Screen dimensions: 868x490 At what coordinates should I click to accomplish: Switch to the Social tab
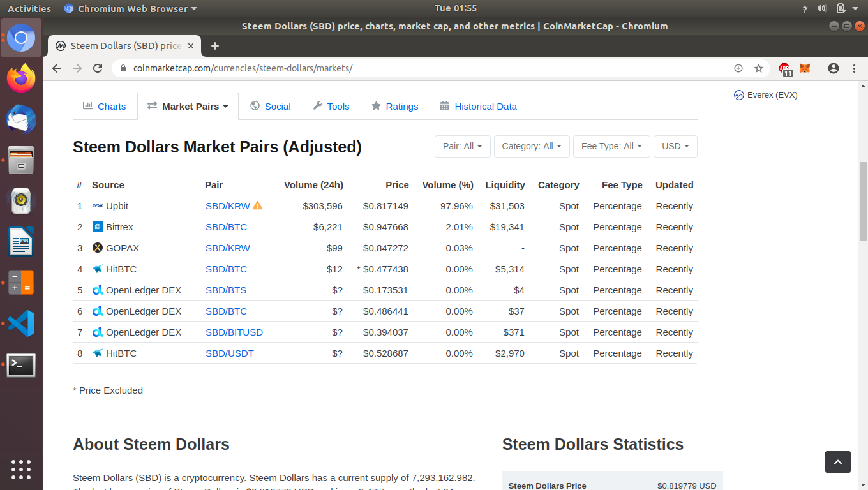[271, 107]
